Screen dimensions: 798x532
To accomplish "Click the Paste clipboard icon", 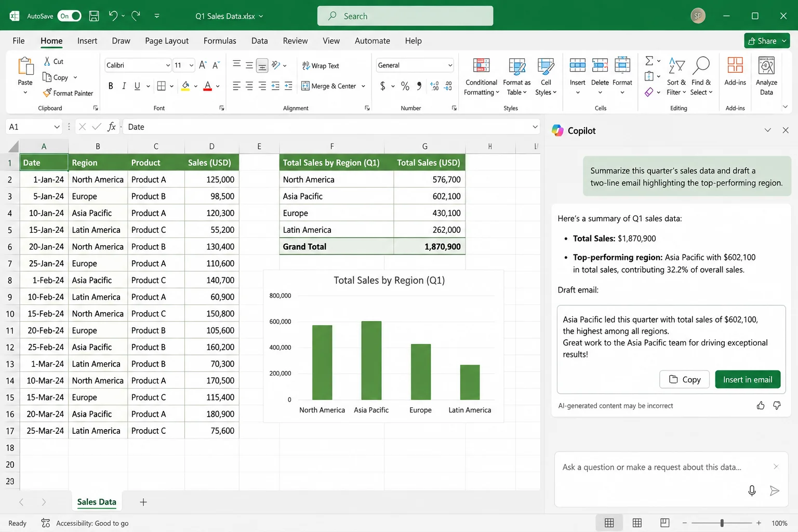I will point(25,67).
